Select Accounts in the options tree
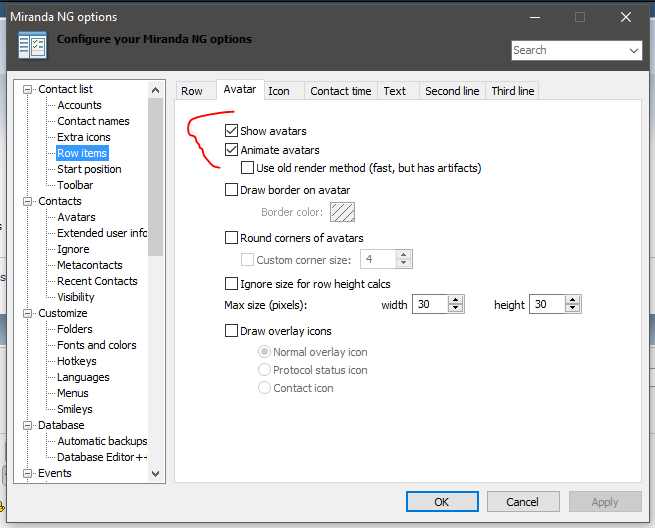Viewport: 655px width, 528px height. tap(79, 105)
